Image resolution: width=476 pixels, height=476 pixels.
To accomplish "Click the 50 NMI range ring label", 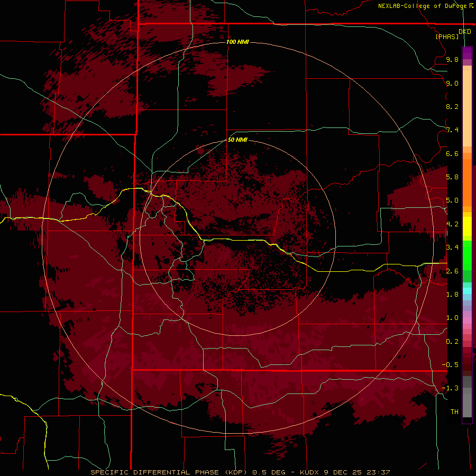I will [237, 140].
